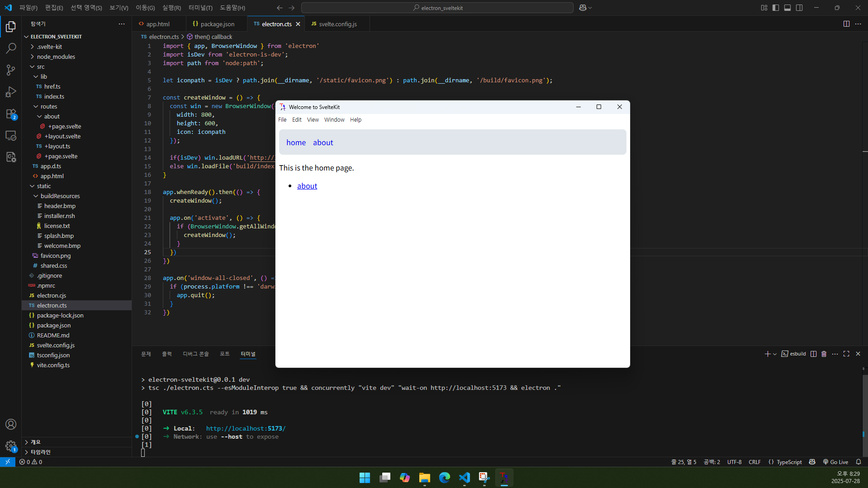Open Notifications bell in status bar
The width and height of the screenshot is (868, 488).
pos(858,462)
